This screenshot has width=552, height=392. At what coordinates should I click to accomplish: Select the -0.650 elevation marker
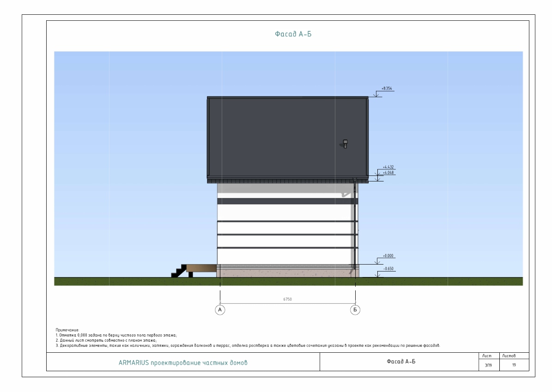[389, 269]
